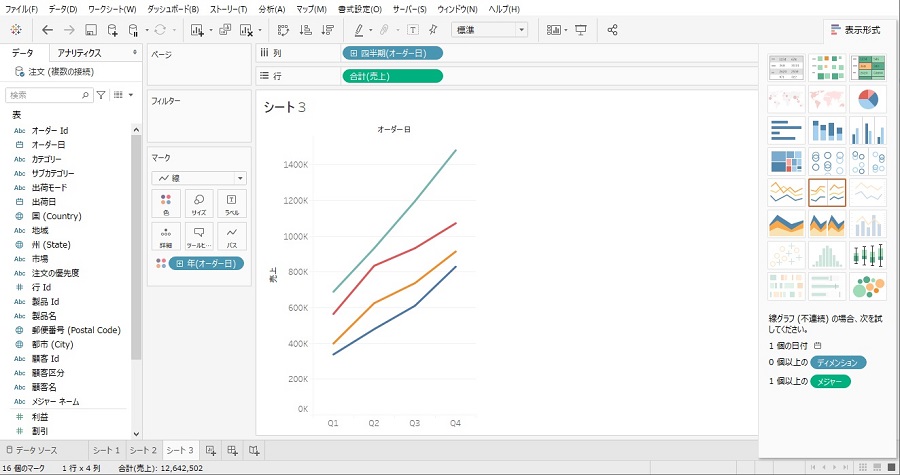Pick the treemap chart type thumbnail
This screenshot has width=900, height=475.
(x=786, y=161)
